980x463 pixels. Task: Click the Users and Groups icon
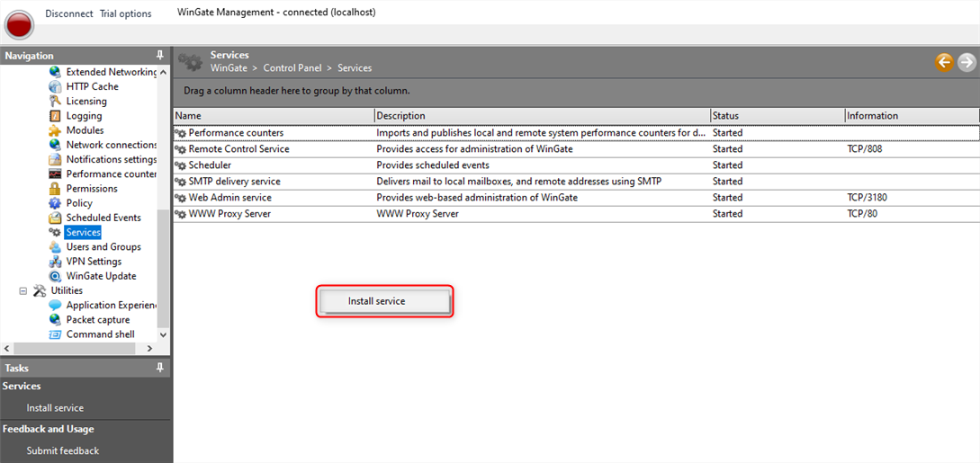point(55,246)
